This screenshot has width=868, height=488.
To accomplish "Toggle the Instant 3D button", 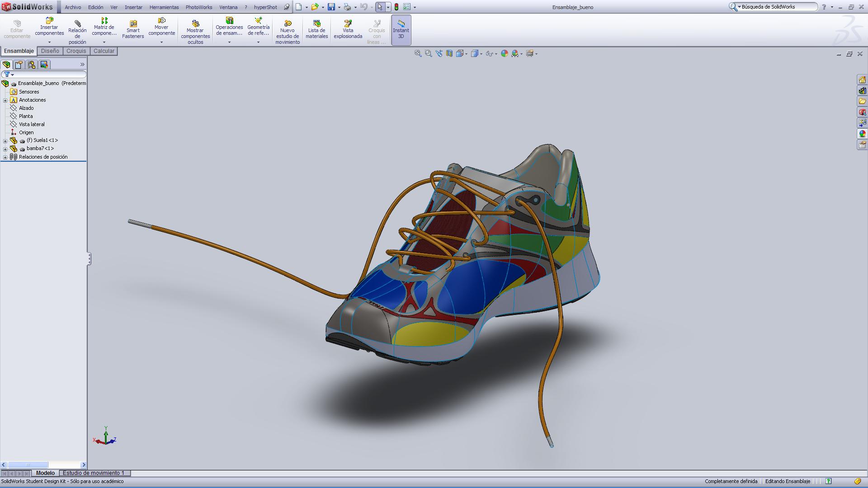I will (401, 30).
